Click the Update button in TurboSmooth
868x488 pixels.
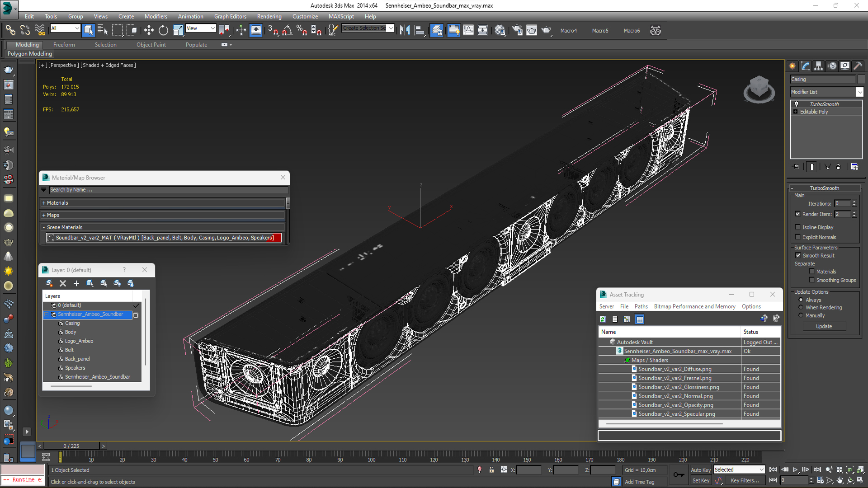tap(824, 326)
